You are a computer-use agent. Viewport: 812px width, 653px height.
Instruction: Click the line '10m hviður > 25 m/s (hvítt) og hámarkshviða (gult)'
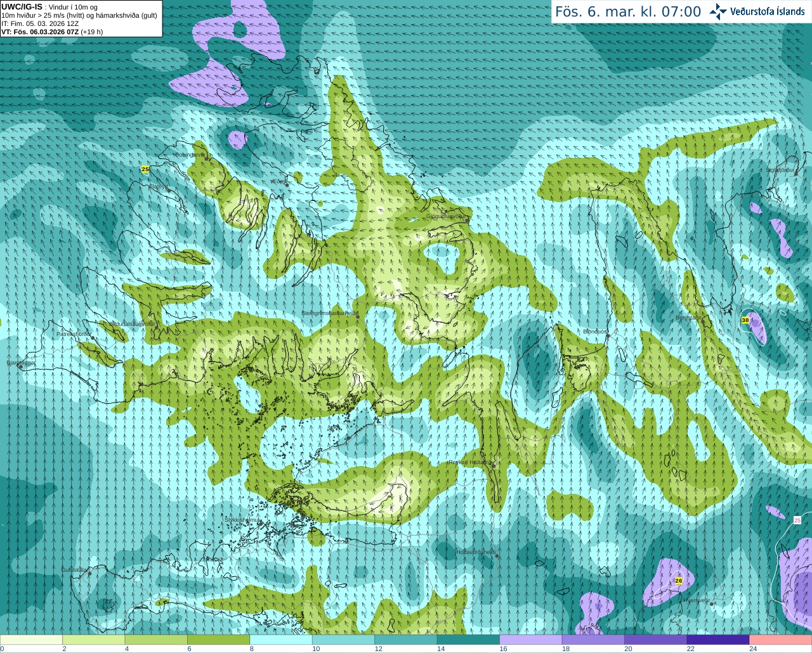pos(79,15)
